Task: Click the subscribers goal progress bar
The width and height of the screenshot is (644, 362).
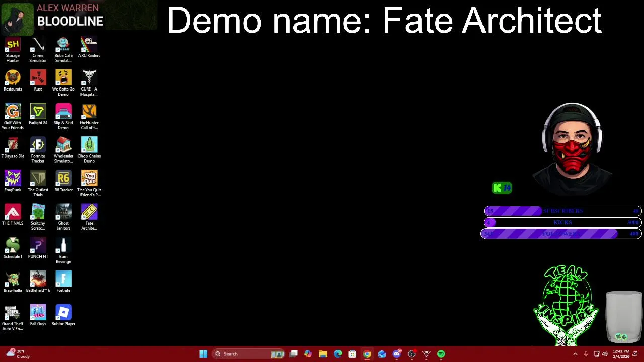Action: click(562, 211)
